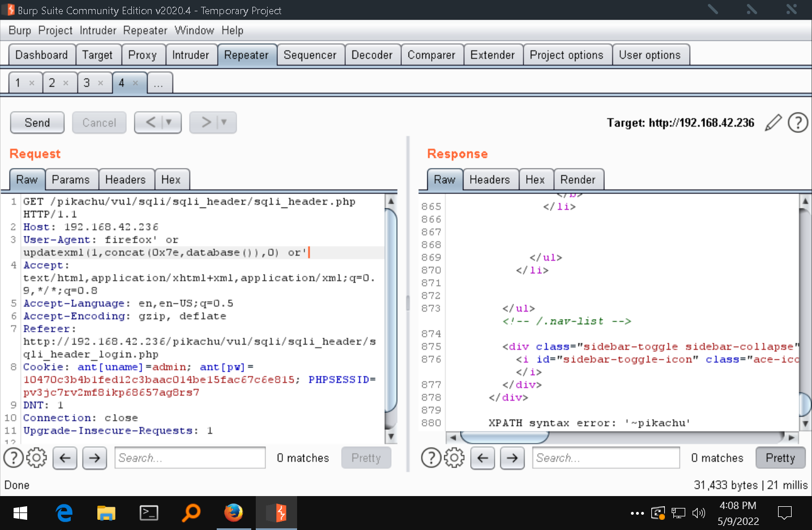Image resolution: width=812 pixels, height=530 pixels.
Task: Edit target with the pencil icon
Action: pos(773,123)
